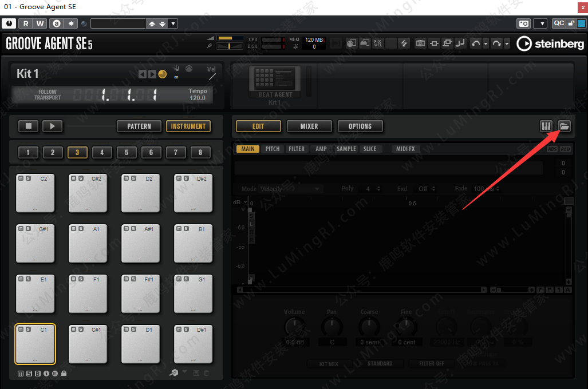Toggle FOLLOW TRANSPORT option
This screenshot has width=588, height=389.
48,94
